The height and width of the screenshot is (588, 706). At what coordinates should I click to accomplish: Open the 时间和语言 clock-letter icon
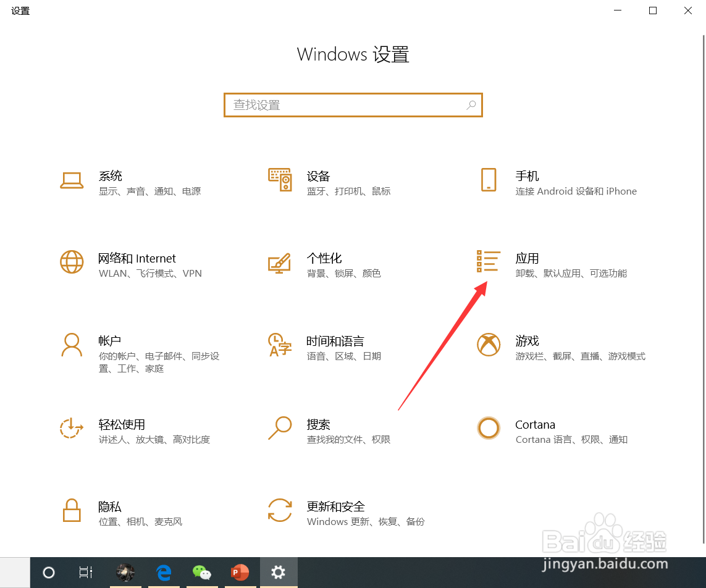pos(280,345)
